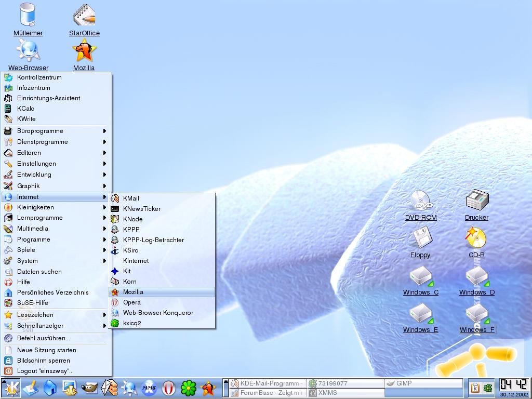
Task: Click the green flower icon in system tray
Action: pos(487,388)
